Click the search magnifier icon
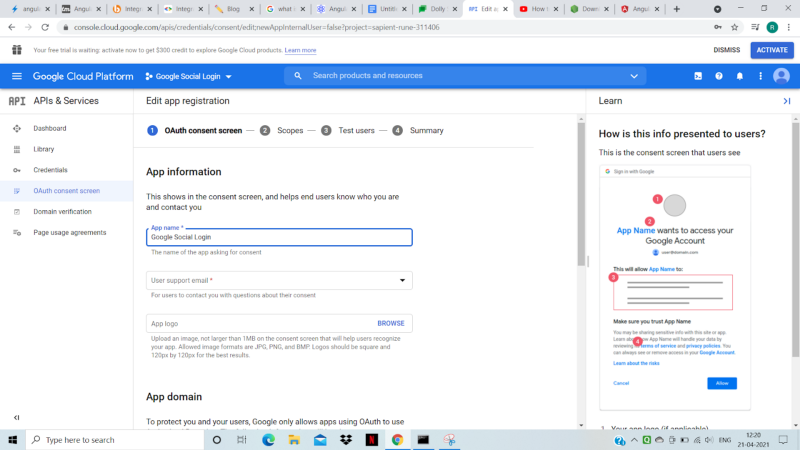Screen dimensions: 800x450 [298, 76]
